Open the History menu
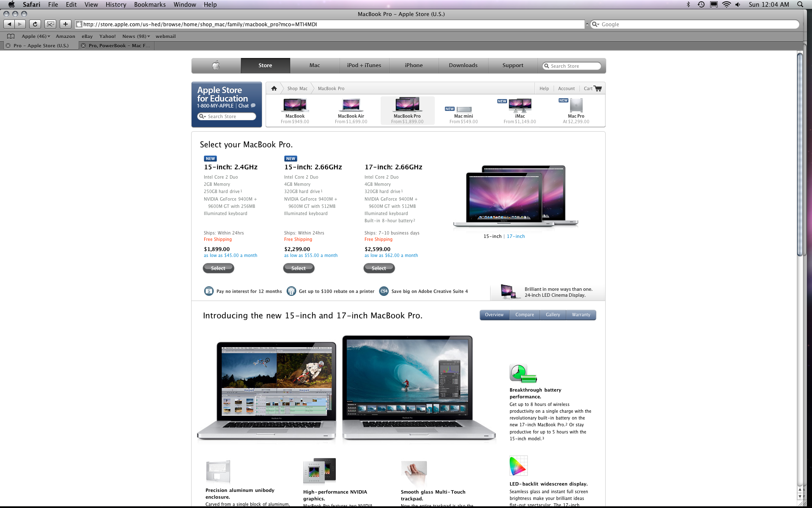 coord(115,5)
